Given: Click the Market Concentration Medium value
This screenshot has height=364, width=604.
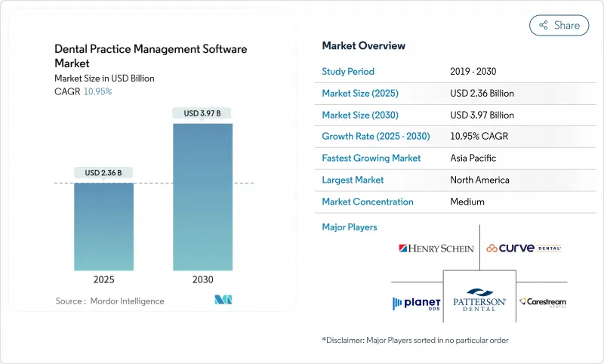Looking at the screenshot, I should (467, 202).
